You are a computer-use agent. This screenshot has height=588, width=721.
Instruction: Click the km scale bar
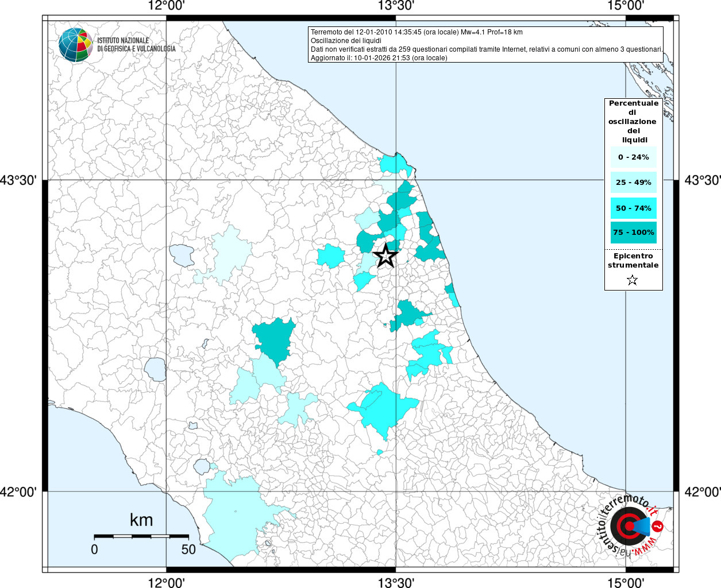pos(141,536)
